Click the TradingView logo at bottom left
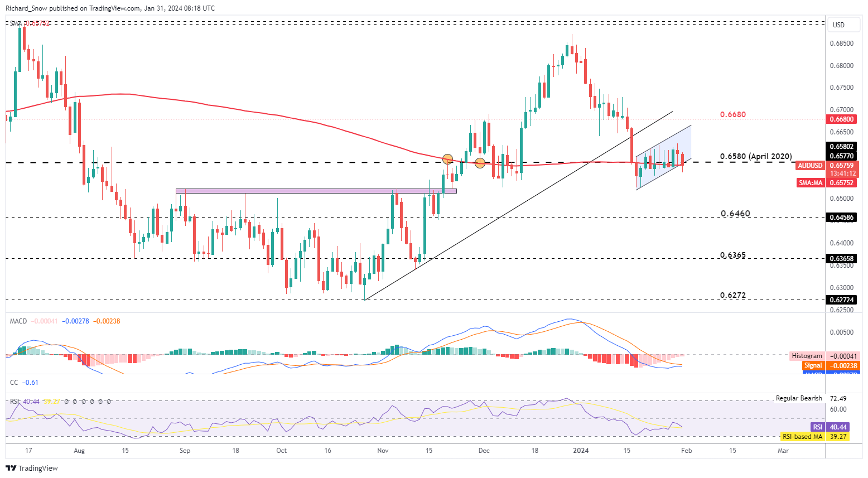868x478 pixels. [x=32, y=468]
